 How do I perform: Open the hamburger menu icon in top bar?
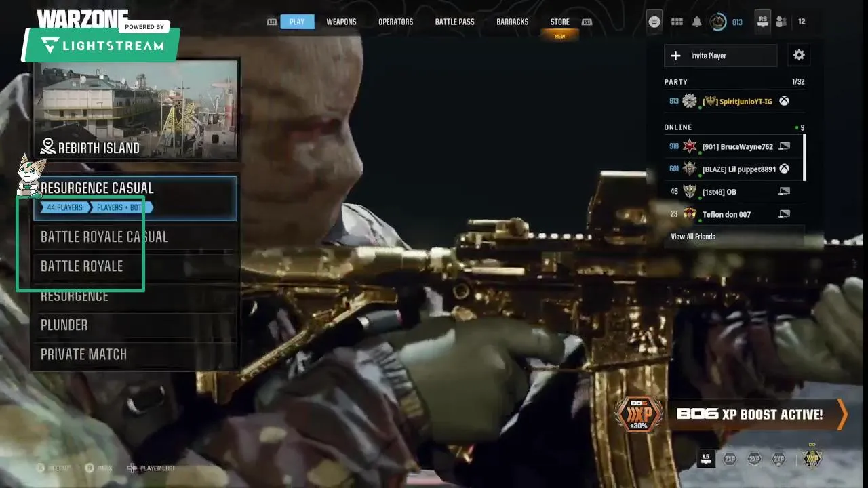pos(654,22)
